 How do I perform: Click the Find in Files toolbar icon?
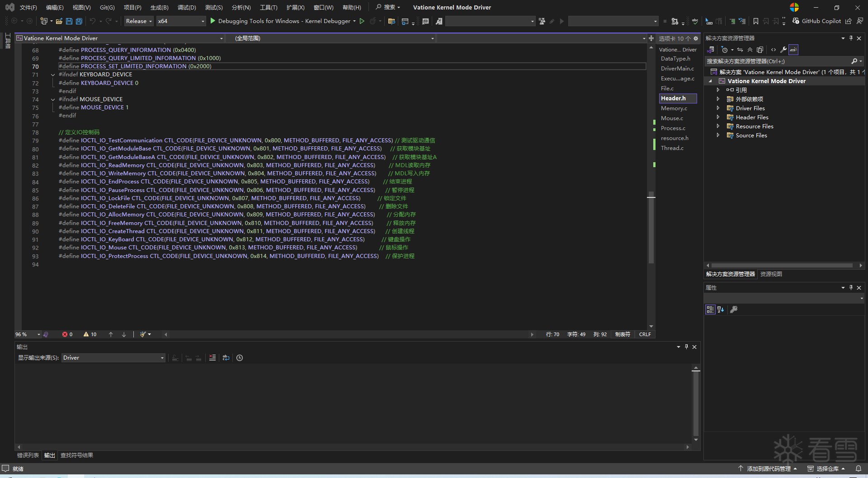[392, 21]
